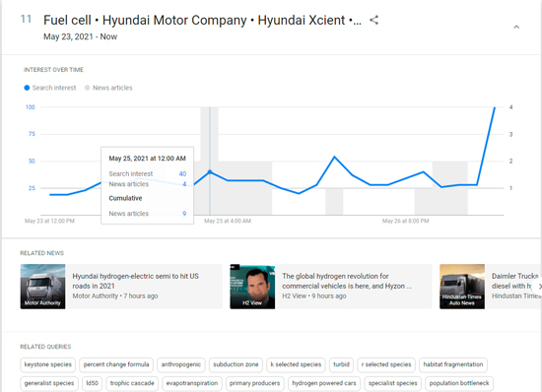Click the share icon beside the title

coord(373,20)
